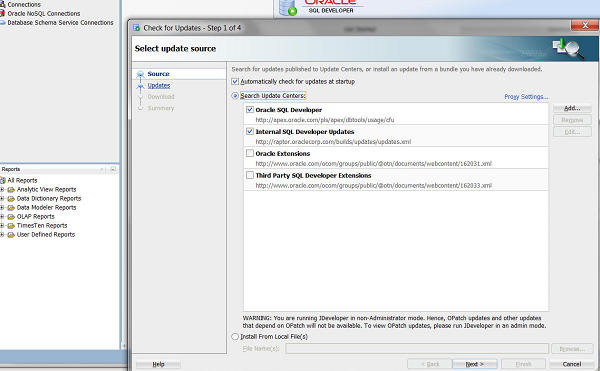
Task: Close the Check for Updates dialog
Action: (585, 25)
